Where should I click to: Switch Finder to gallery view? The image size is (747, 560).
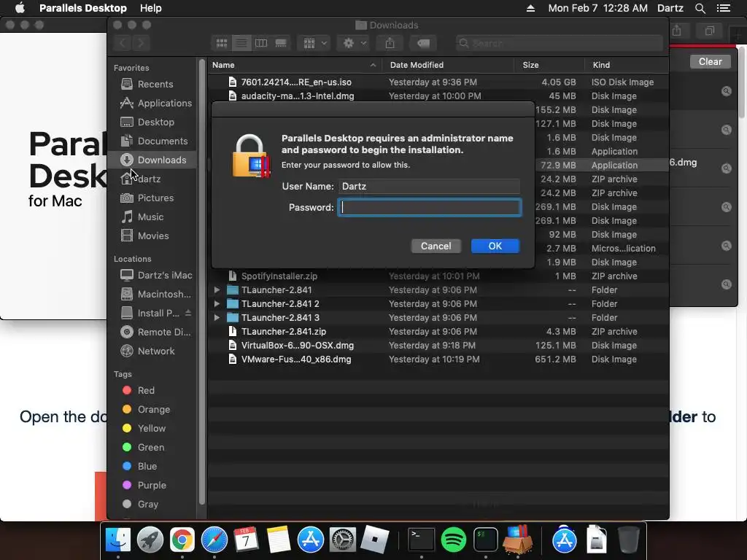coord(281,43)
